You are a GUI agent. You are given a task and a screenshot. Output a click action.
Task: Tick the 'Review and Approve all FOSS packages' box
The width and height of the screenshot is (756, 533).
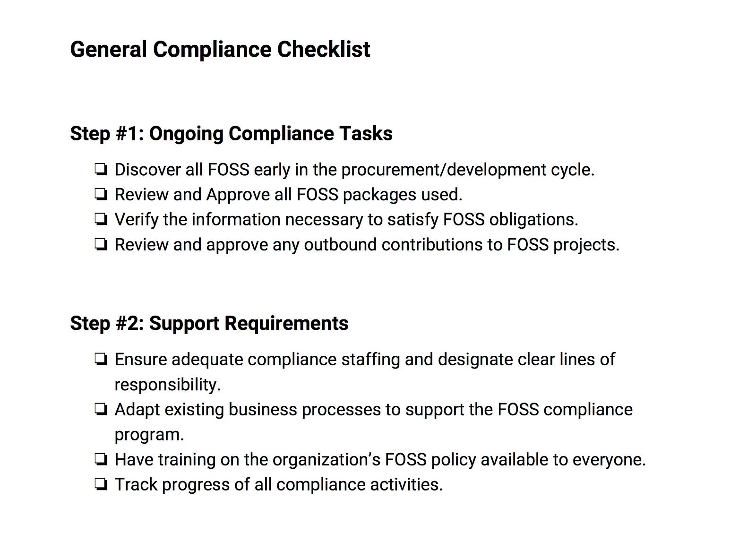pyautogui.click(x=101, y=194)
